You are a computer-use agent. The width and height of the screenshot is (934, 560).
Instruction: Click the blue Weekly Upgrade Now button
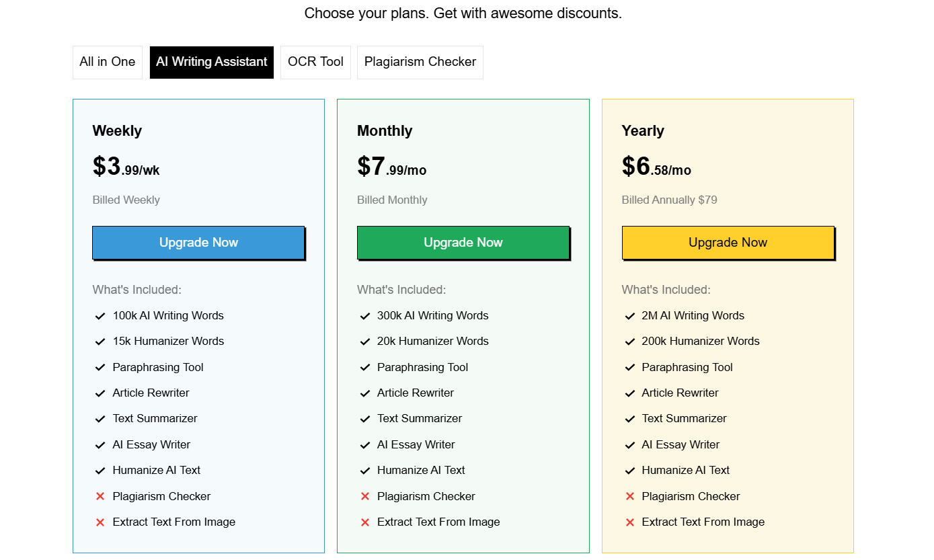[198, 243]
